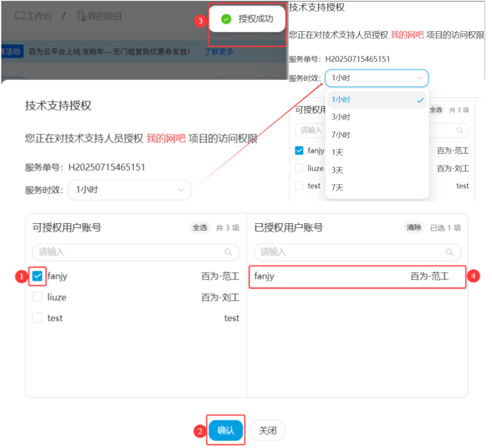Click chevron arrow of the expanded 服务时效 dropdown

(420, 78)
